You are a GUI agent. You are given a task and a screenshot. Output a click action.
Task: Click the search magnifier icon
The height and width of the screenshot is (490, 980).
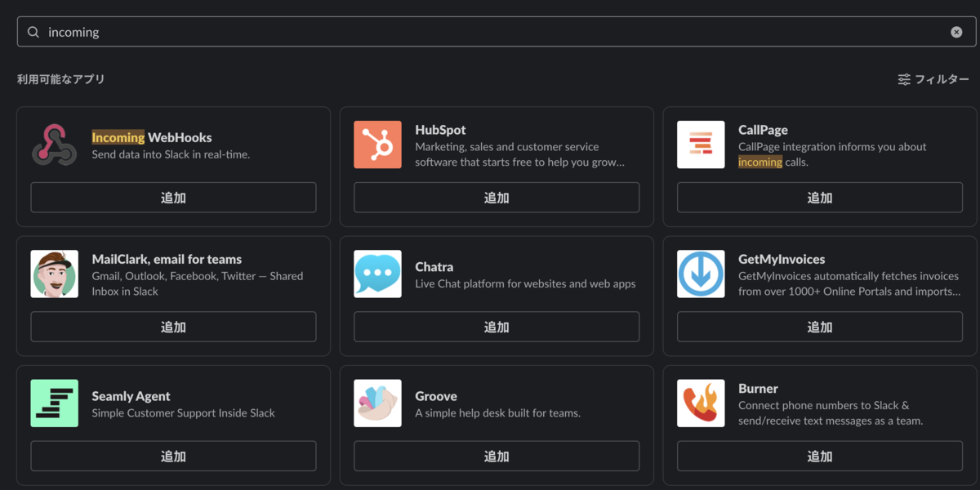point(33,32)
